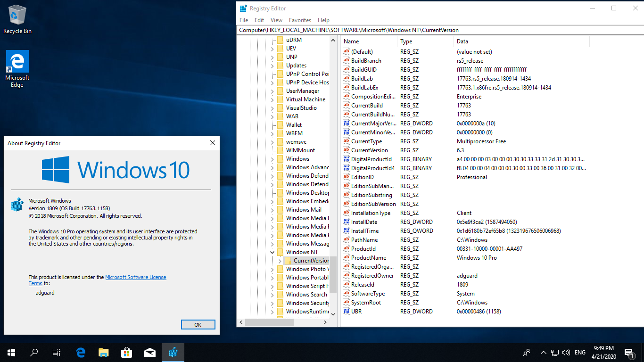The height and width of the screenshot is (362, 644).
Task: Select the ReleaseId value name
Action: (363, 285)
